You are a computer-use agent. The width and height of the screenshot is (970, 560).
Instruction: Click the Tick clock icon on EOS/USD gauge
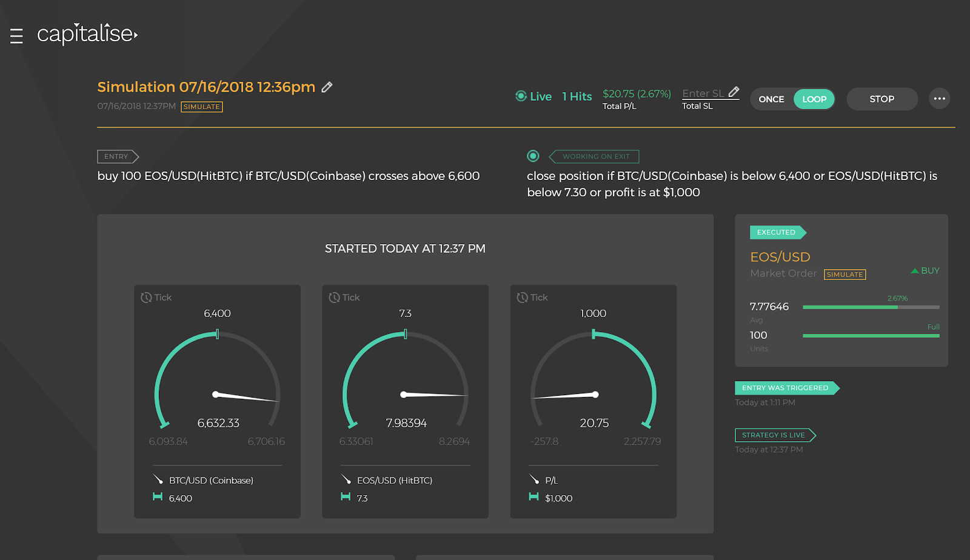(334, 298)
